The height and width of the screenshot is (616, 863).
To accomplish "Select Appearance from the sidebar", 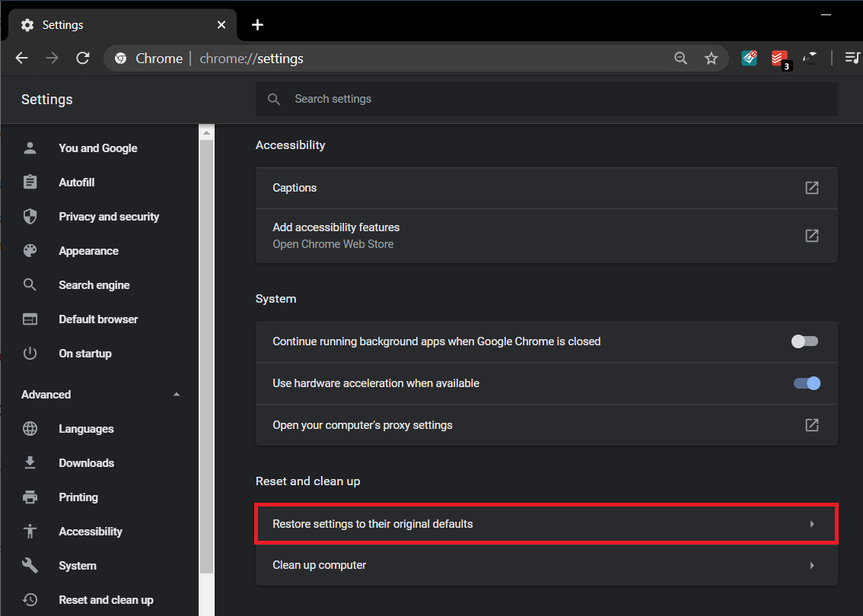I will 88,251.
